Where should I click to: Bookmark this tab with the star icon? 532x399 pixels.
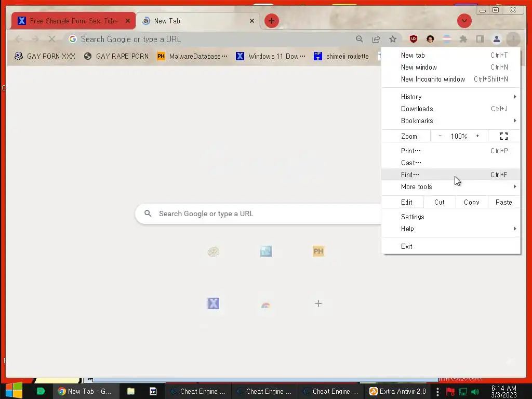point(393,39)
